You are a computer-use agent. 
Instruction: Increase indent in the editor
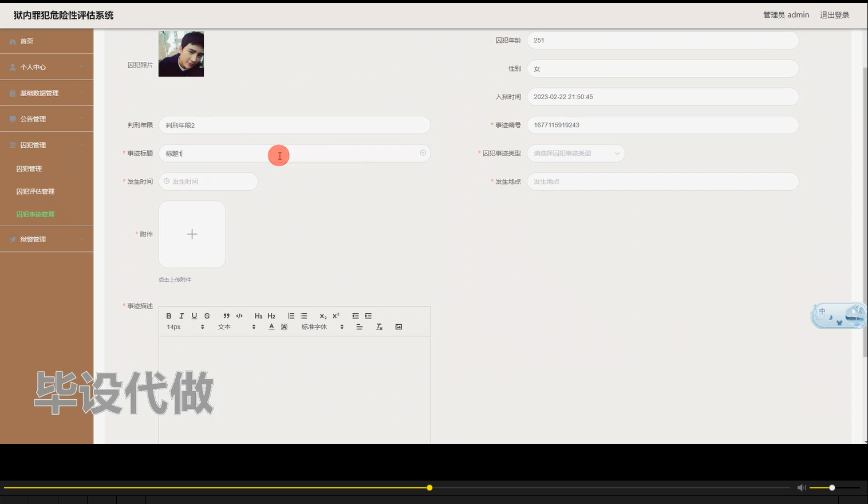pyautogui.click(x=368, y=316)
